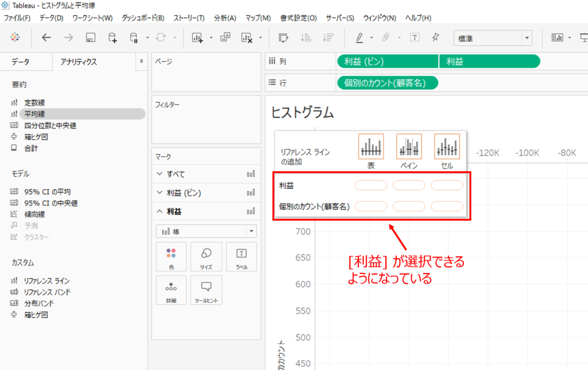Open the side pane options arrows

141,61
